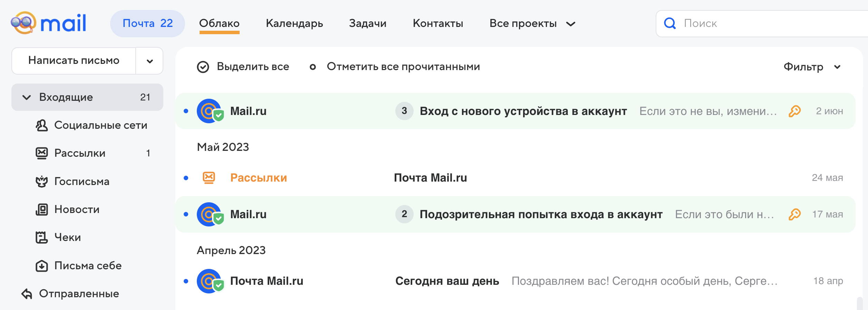Expand the Написать письмо dropdown arrow
The height and width of the screenshot is (310, 868).
(x=150, y=61)
